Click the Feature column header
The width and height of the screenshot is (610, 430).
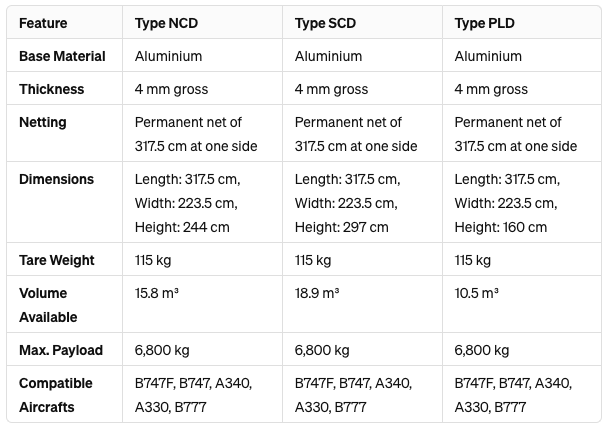[43, 23]
